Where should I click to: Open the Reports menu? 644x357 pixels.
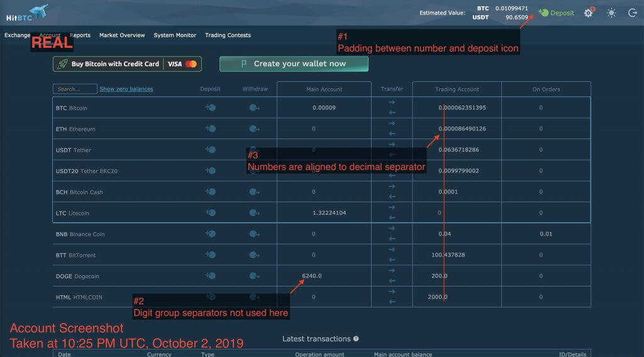click(x=80, y=35)
